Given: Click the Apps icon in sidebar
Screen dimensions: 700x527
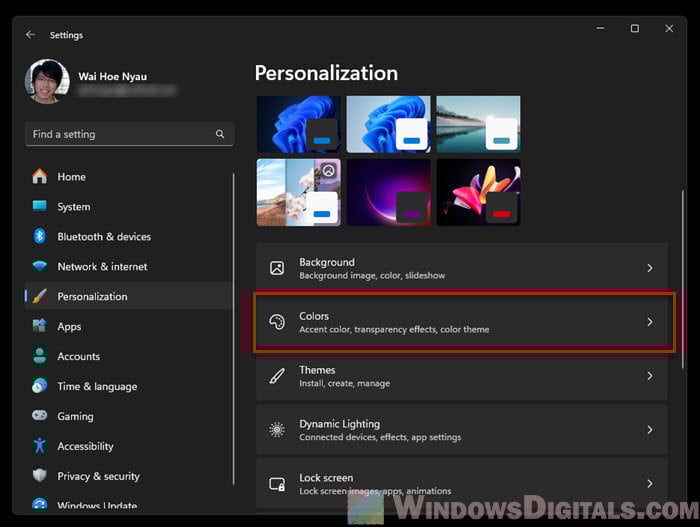Looking at the screenshot, I should tap(40, 326).
